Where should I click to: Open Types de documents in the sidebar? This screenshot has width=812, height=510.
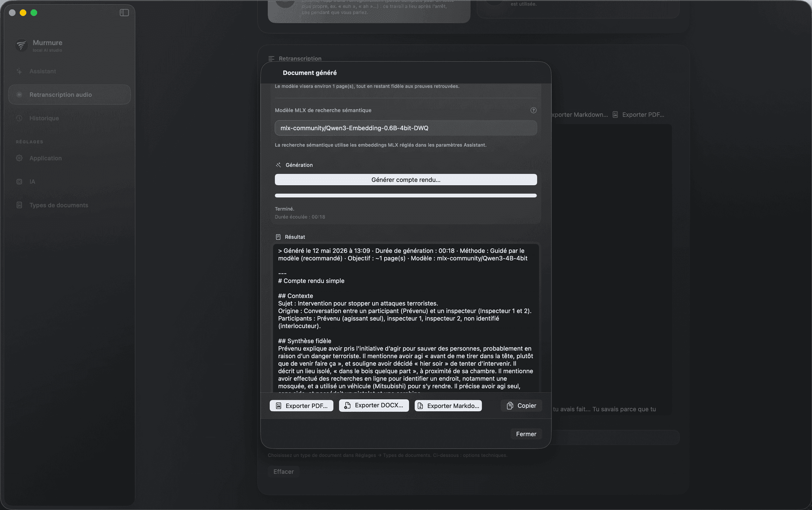tap(70, 205)
